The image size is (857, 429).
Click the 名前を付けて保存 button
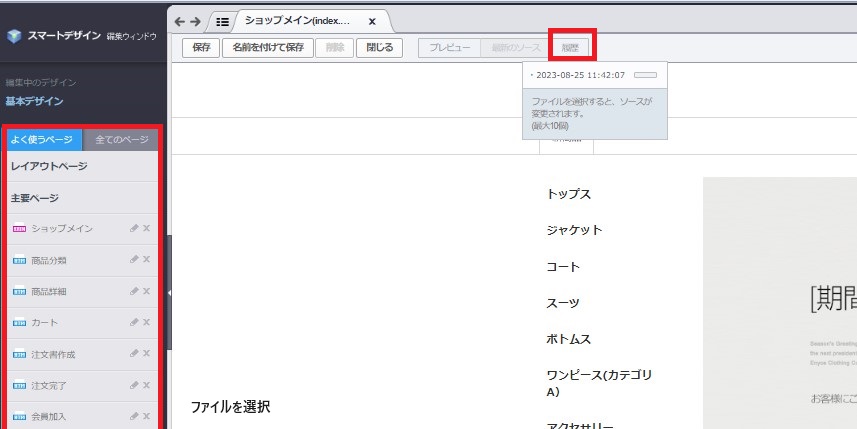click(268, 48)
